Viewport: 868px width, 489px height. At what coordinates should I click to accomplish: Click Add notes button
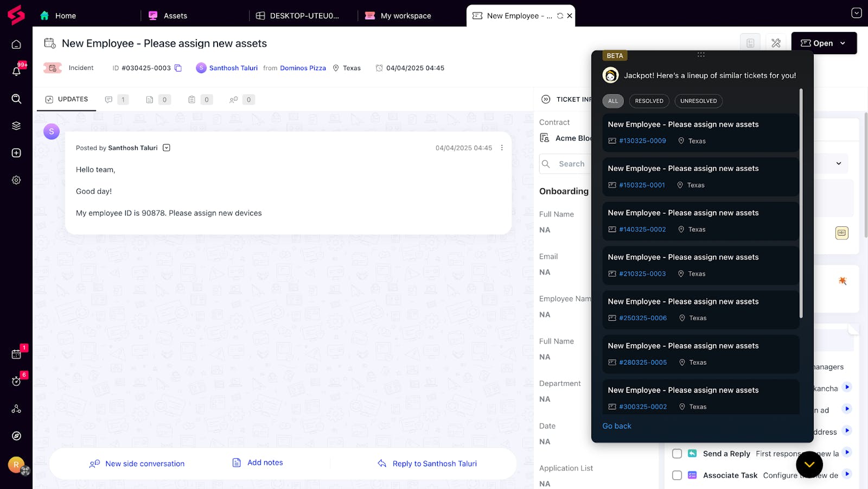tap(258, 462)
